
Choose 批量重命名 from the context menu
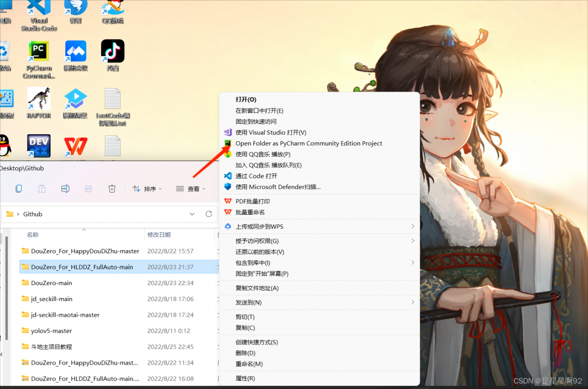pos(250,212)
